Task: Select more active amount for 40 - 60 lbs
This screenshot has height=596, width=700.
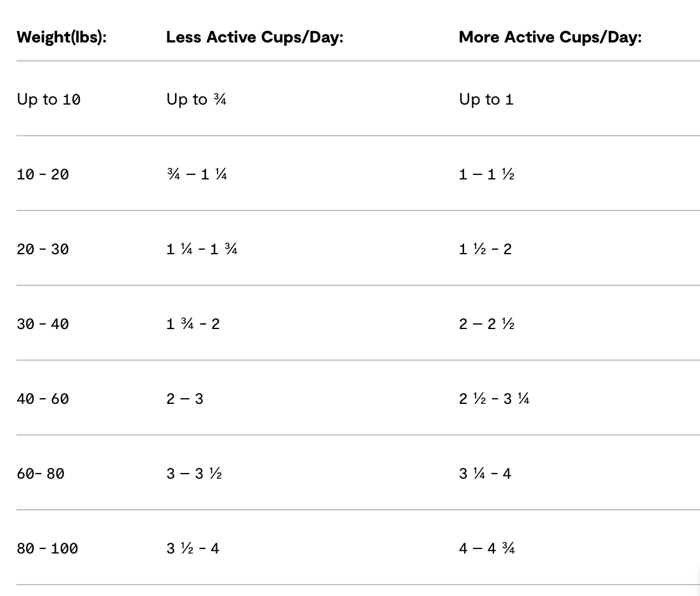Action: pos(494,399)
